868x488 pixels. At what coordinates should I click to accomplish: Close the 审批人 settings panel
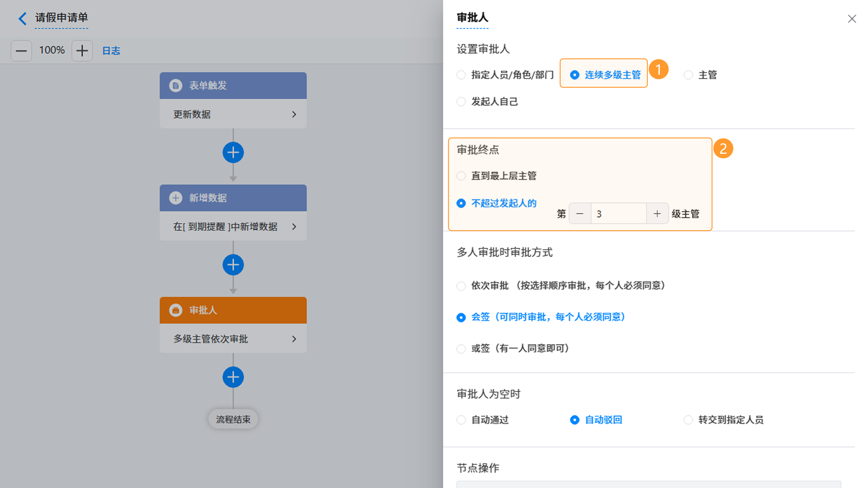click(x=852, y=19)
